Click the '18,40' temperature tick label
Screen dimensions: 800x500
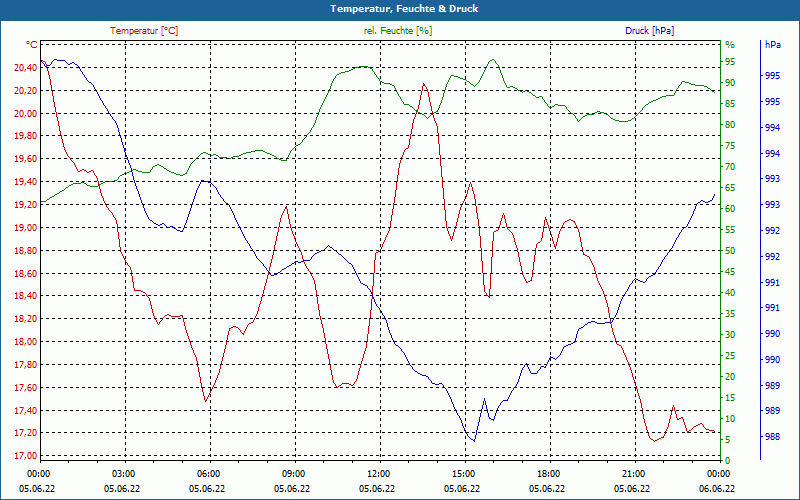tap(27, 296)
